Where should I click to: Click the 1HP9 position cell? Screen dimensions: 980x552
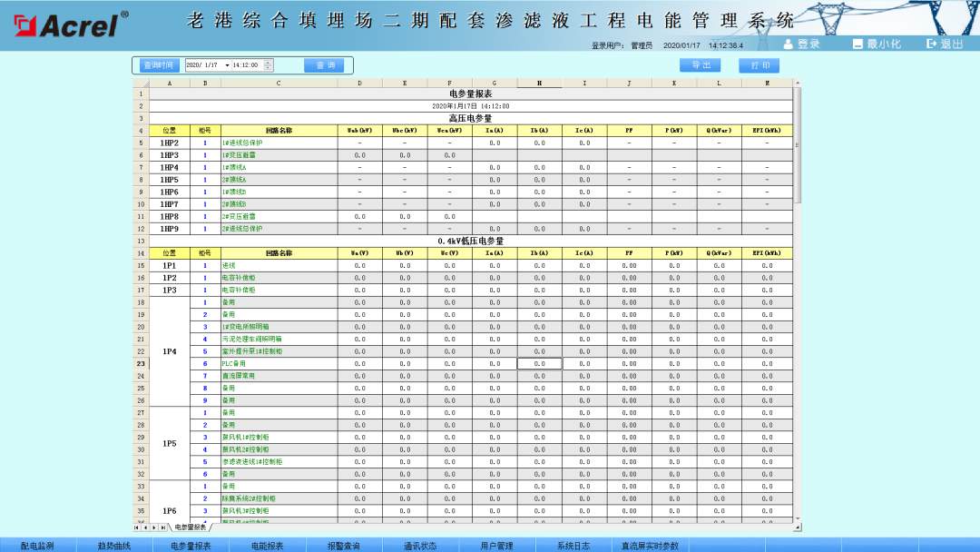click(170, 229)
